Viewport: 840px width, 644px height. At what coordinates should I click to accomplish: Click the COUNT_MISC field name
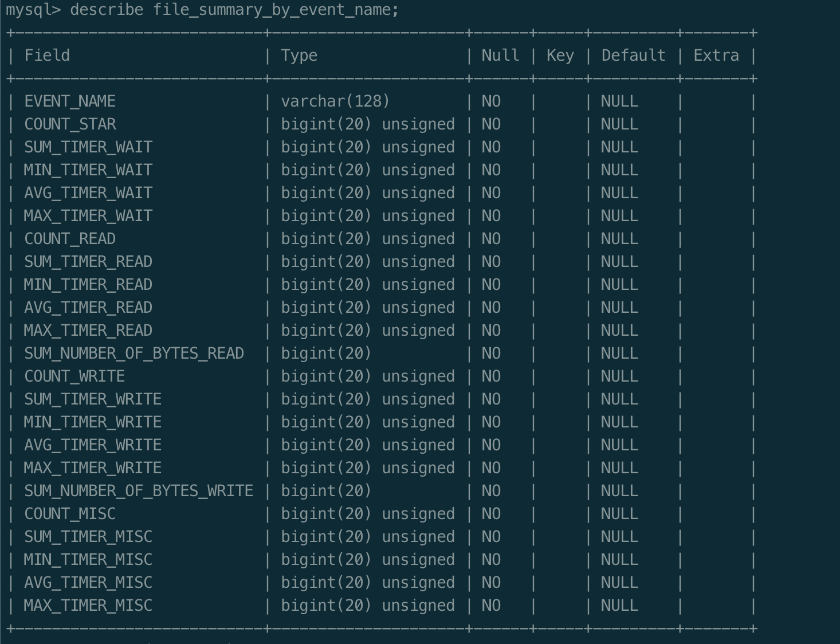pos(70,514)
